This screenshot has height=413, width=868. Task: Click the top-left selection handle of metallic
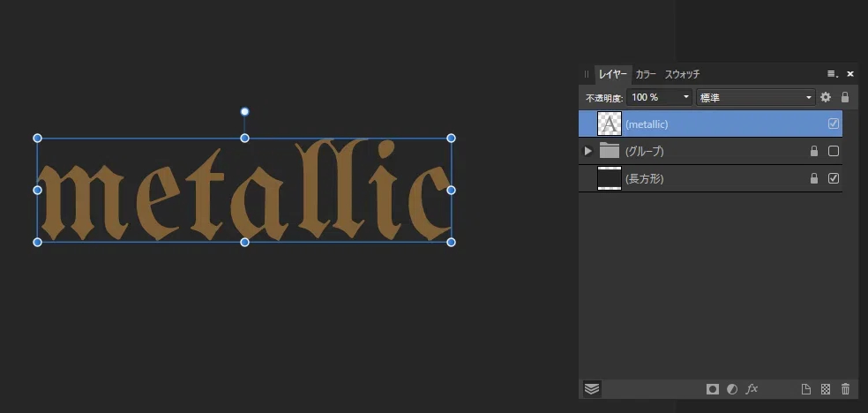[x=38, y=138]
